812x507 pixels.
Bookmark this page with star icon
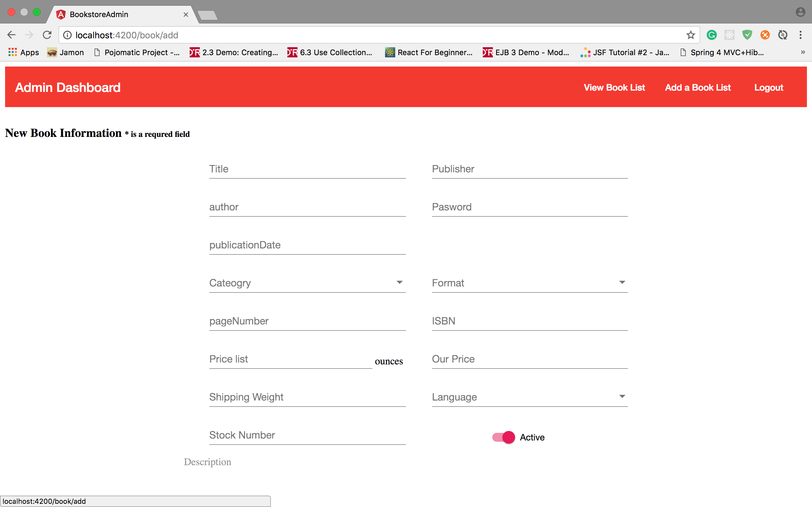pos(691,35)
